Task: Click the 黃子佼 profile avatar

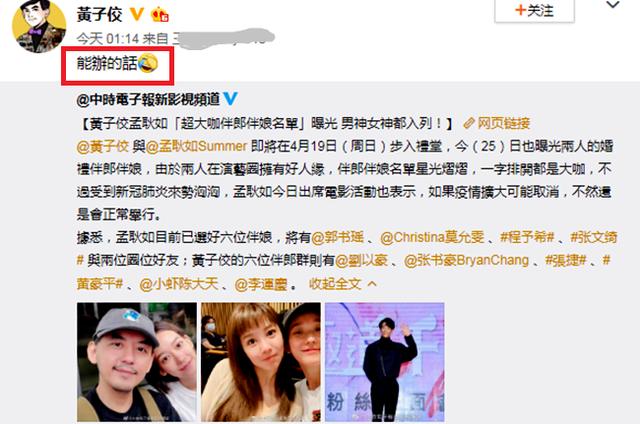Action: pyautogui.click(x=39, y=25)
